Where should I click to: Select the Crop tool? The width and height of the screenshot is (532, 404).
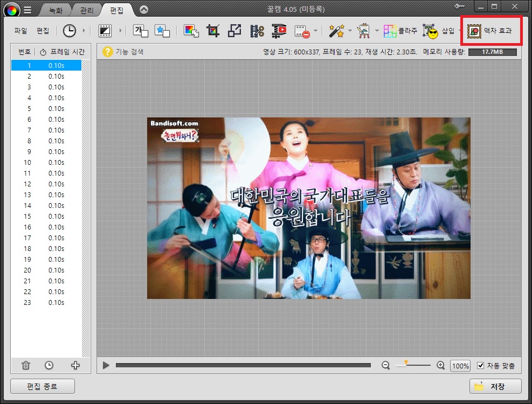(x=213, y=31)
